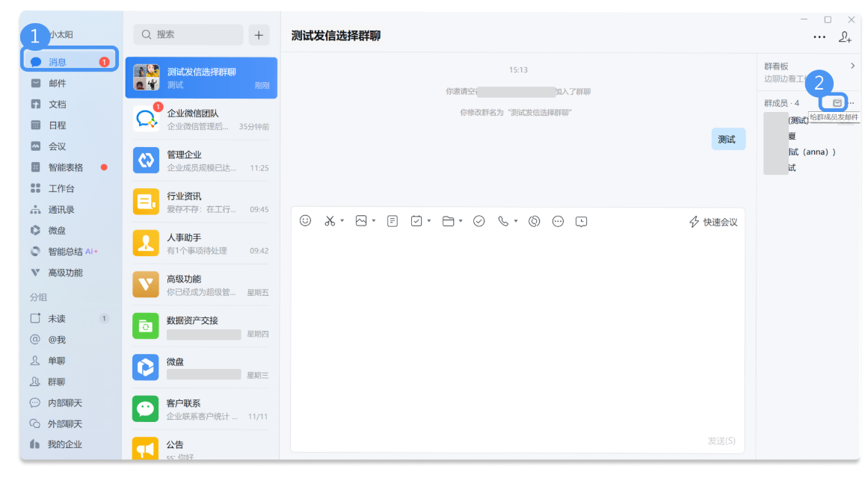
Task: Open the file folder attachment icon
Action: [449, 220]
